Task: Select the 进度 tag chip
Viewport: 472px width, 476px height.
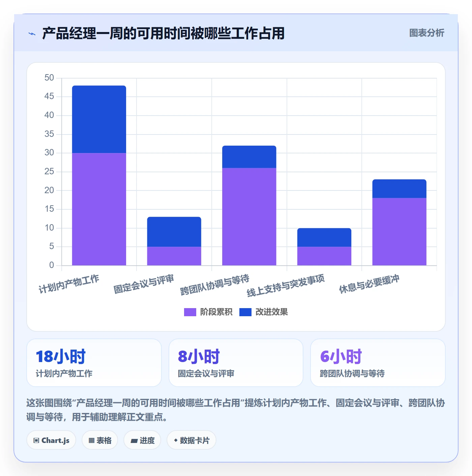Action: [142, 440]
